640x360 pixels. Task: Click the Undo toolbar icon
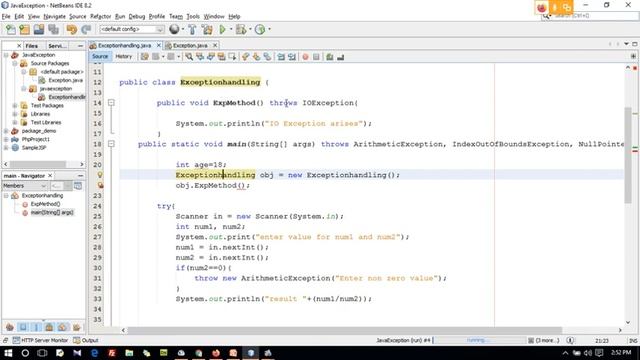[x=72, y=29]
